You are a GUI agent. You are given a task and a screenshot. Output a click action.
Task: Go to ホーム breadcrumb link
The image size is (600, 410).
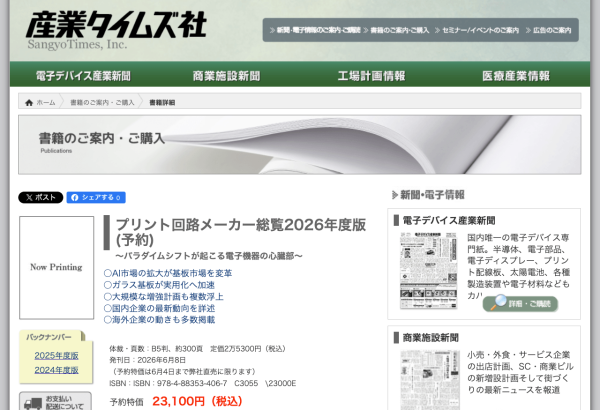click(46, 103)
